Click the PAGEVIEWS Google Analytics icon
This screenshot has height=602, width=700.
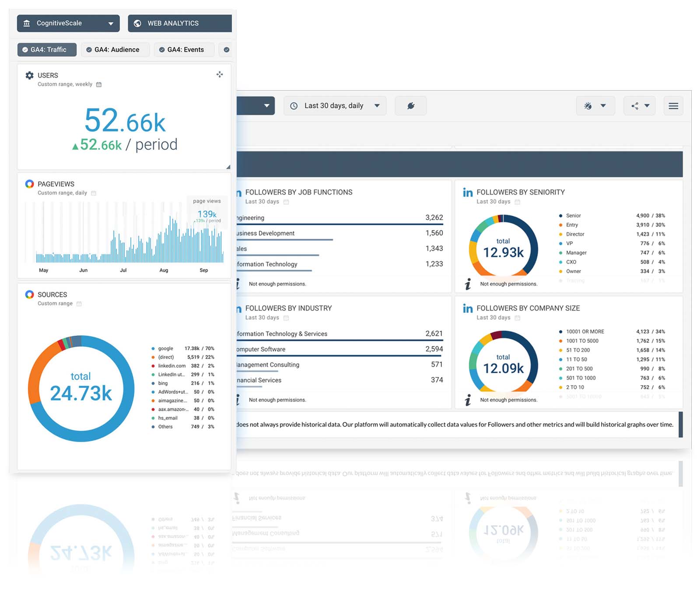click(29, 184)
